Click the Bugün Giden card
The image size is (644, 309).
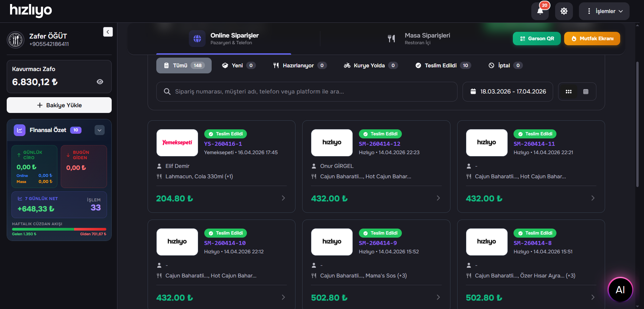(x=84, y=167)
